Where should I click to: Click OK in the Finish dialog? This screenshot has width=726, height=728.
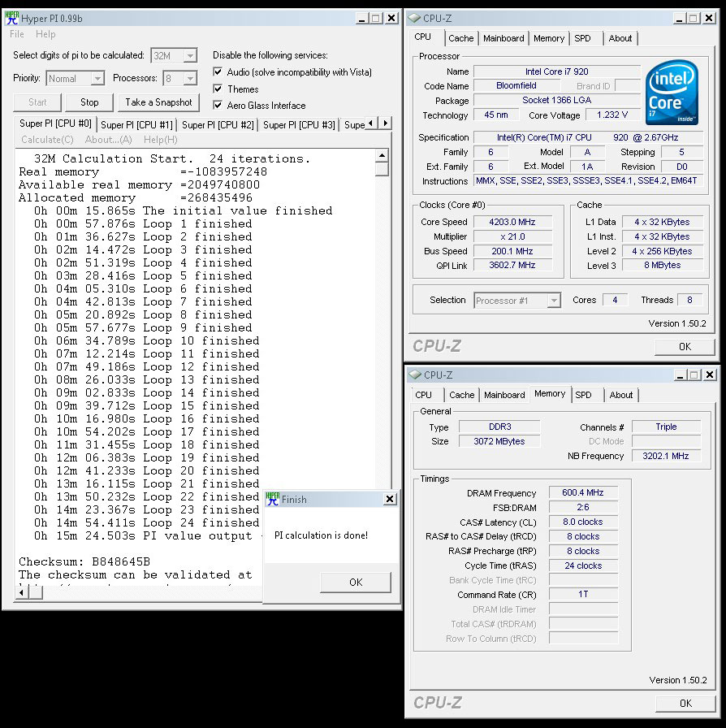[x=356, y=583]
